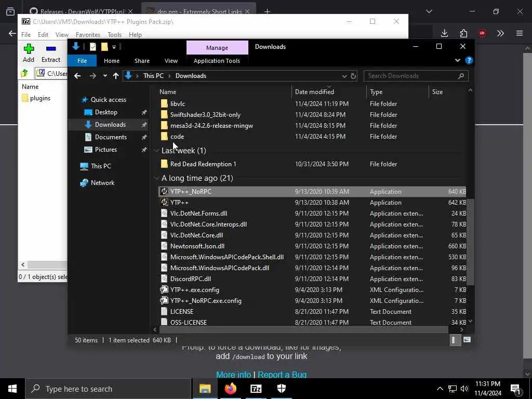Click File Explorer icon on taskbar
The width and height of the screenshot is (532, 399).
tap(205, 389)
